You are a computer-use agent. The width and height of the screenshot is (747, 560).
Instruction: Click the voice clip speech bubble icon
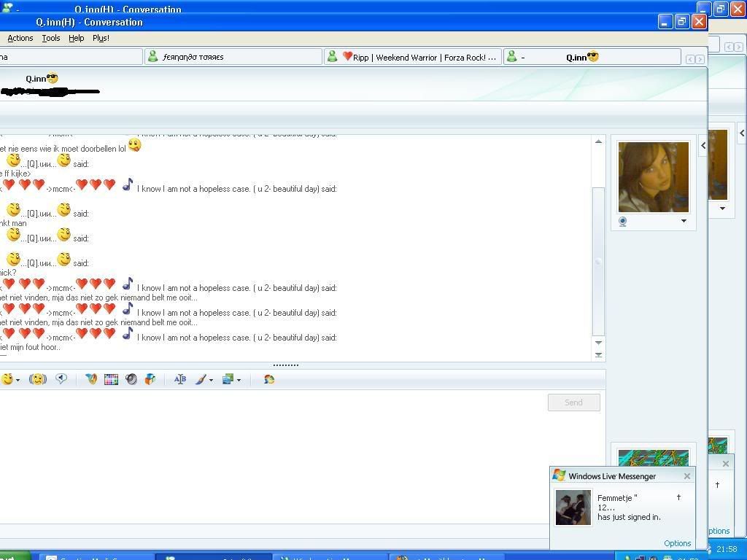61,379
